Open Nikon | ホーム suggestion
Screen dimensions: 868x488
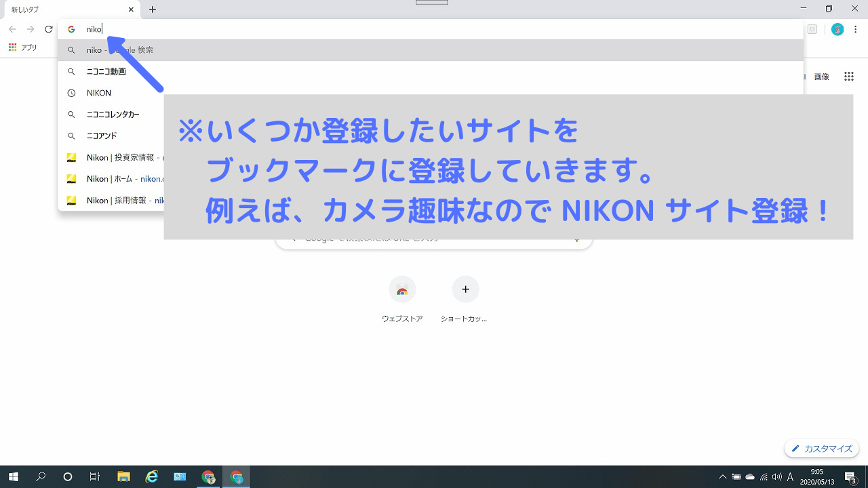click(x=112, y=179)
